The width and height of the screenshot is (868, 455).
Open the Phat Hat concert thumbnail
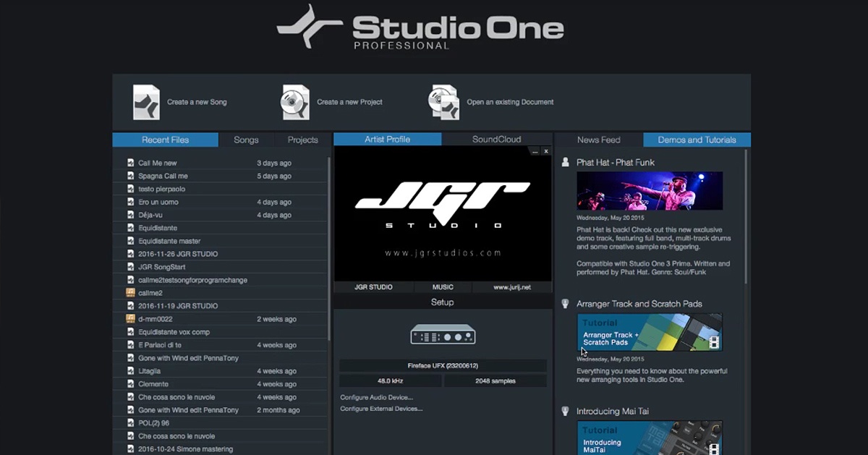tap(650, 191)
